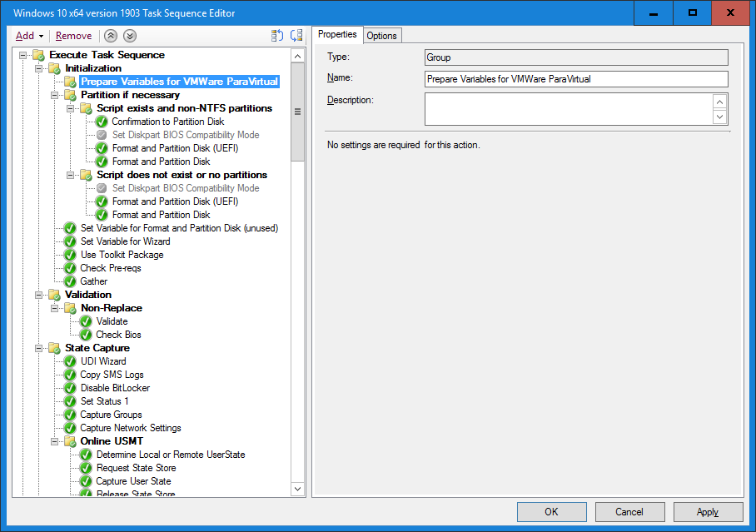756x532 pixels.
Task: Collapse the State Capture group
Action: pyautogui.click(x=38, y=348)
